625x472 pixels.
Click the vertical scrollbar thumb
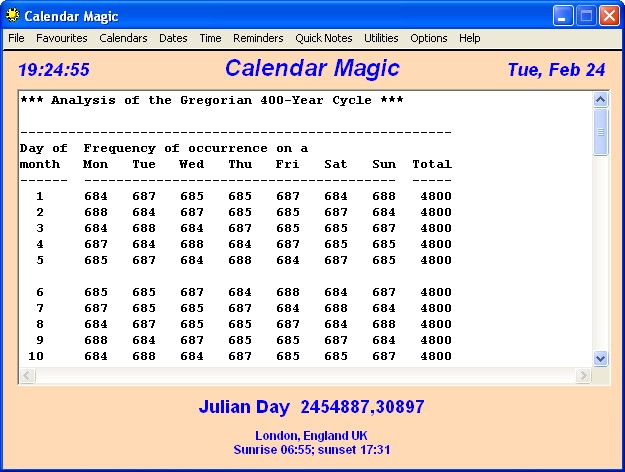pyautogui.click(x=600, y=132)
